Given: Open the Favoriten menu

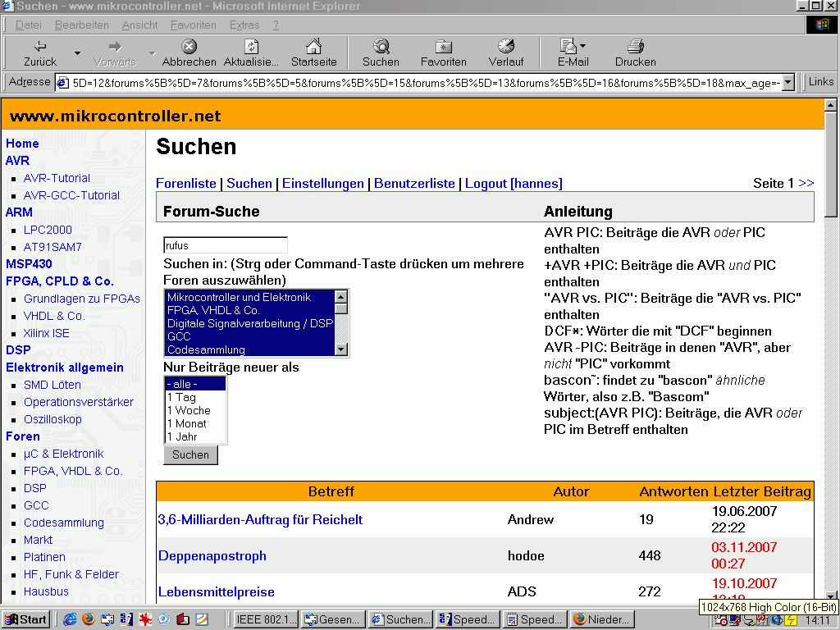Looking at the screenshot, I should pos(193,25).
